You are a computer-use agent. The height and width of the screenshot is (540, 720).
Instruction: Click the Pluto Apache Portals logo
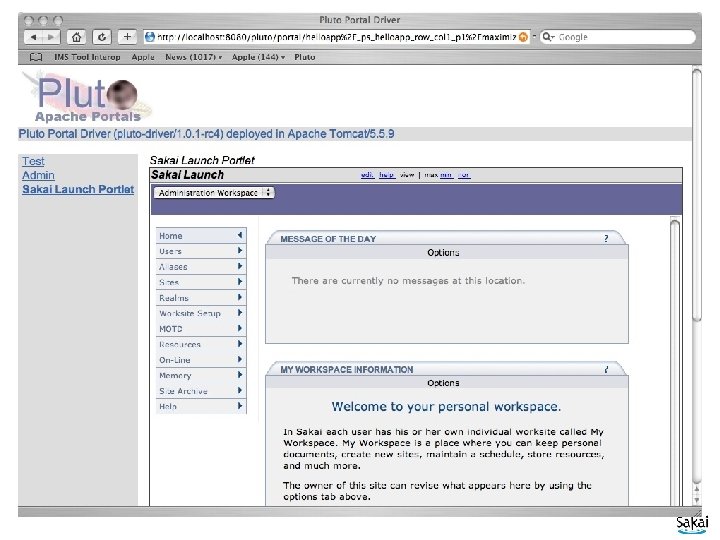click(86, 98)
